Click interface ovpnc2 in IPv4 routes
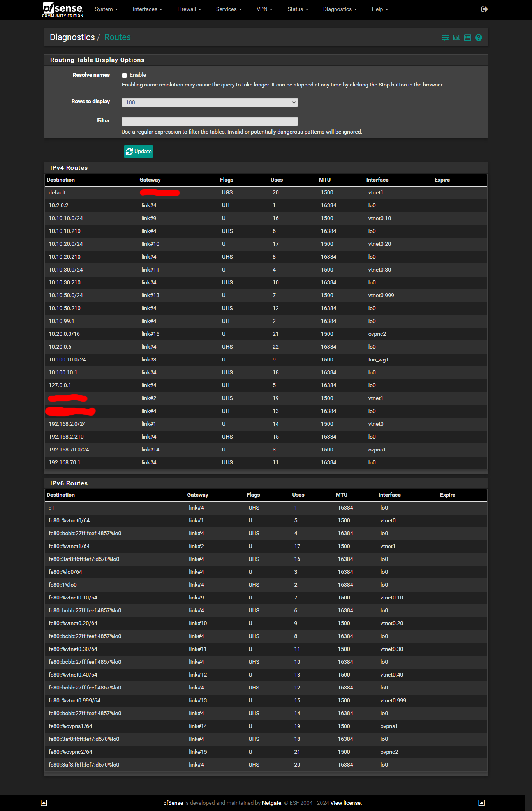The width and height of the screenshot is (532, 811). (x=377, y=334)
